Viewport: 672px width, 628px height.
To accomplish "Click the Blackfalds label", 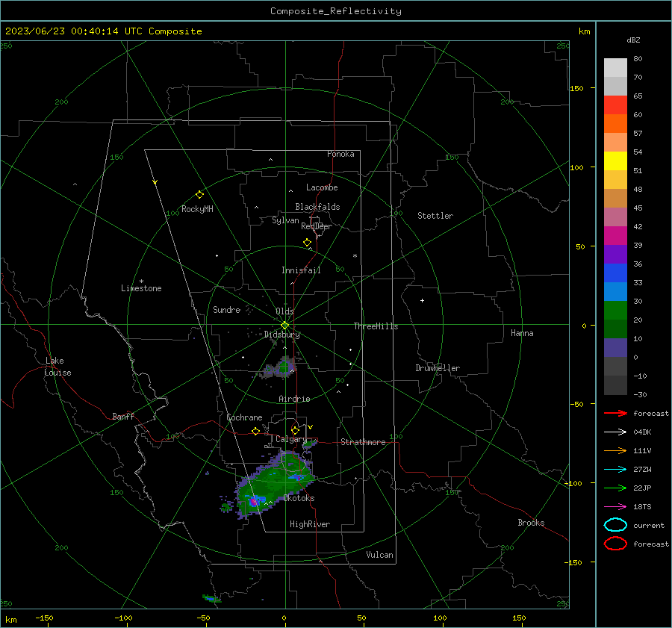I will [x=317, y=207].
